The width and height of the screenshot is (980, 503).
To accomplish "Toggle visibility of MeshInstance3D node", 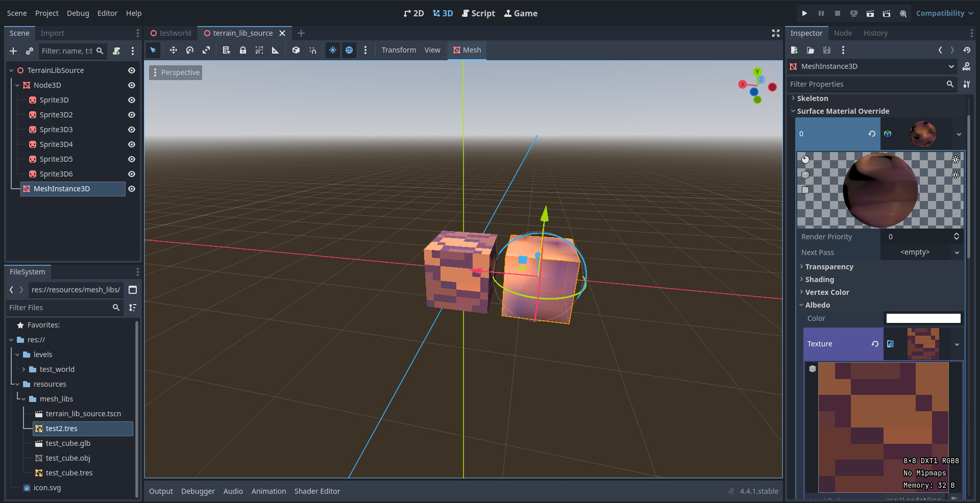I will 132,189.
